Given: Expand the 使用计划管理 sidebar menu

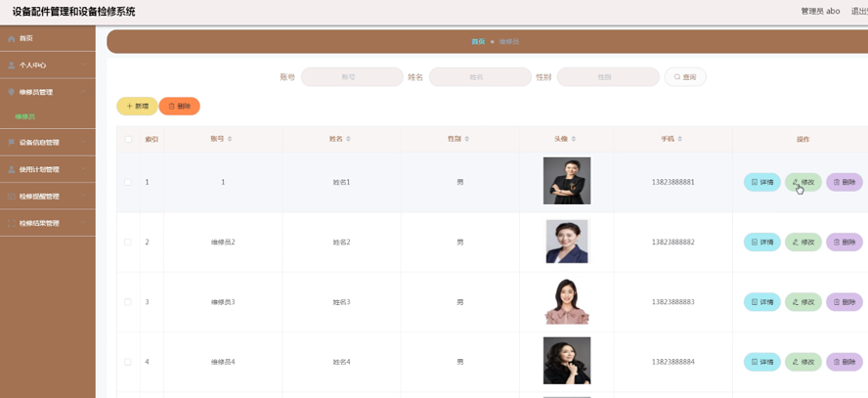Looking at the screenshot, I should click(47, 169).
